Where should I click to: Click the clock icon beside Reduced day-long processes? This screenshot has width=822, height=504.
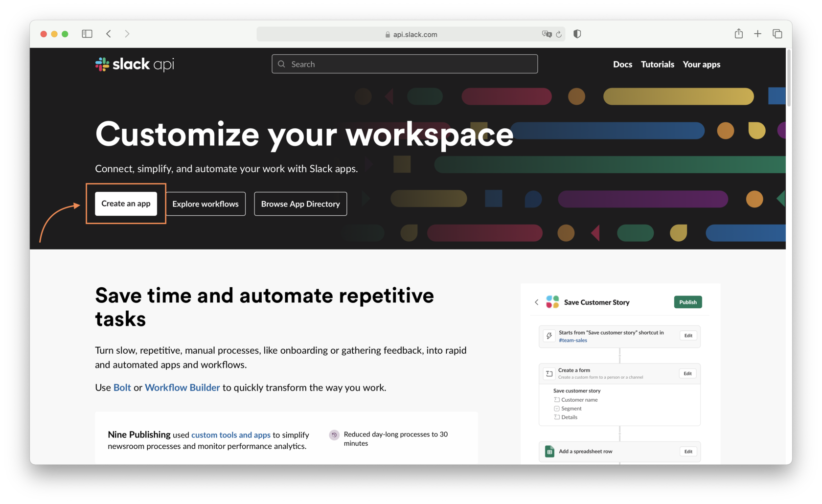tap(334, 435)
